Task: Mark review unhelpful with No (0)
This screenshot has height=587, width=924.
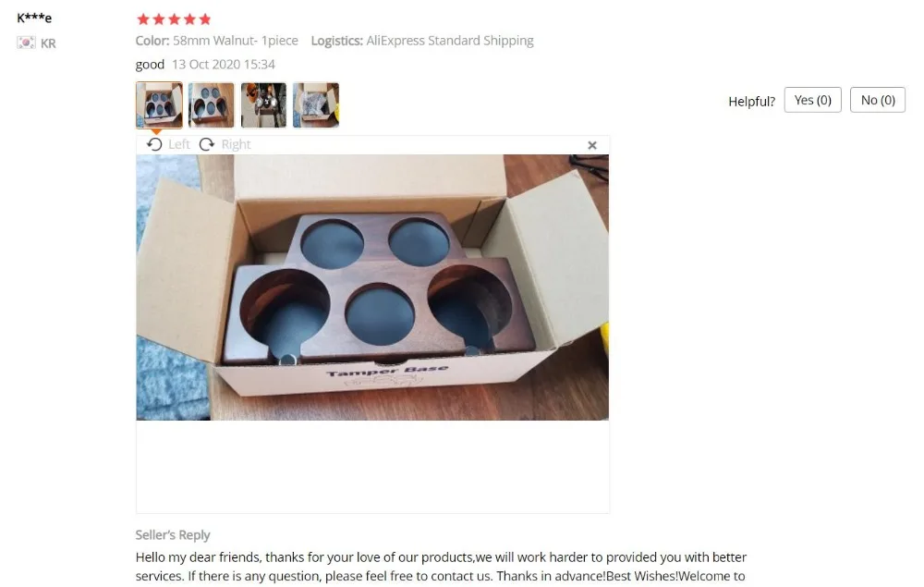Action: coord(878,100)
